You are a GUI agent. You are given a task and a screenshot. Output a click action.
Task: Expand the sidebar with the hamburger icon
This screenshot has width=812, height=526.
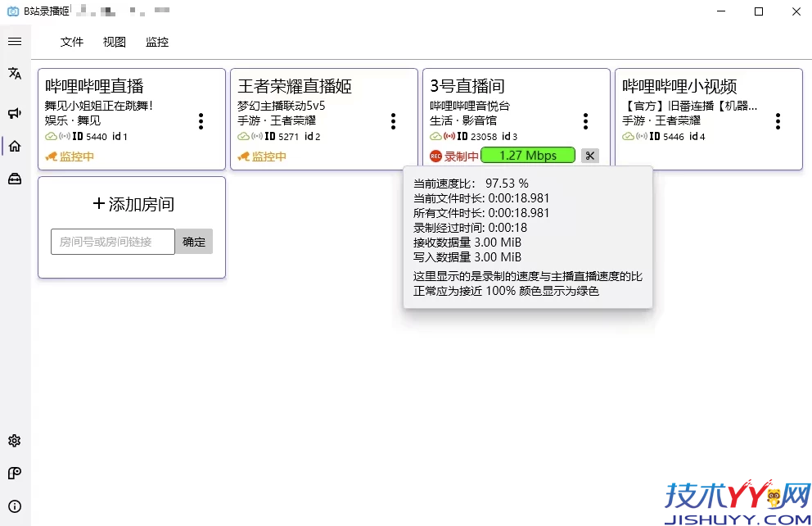(14, 41)
